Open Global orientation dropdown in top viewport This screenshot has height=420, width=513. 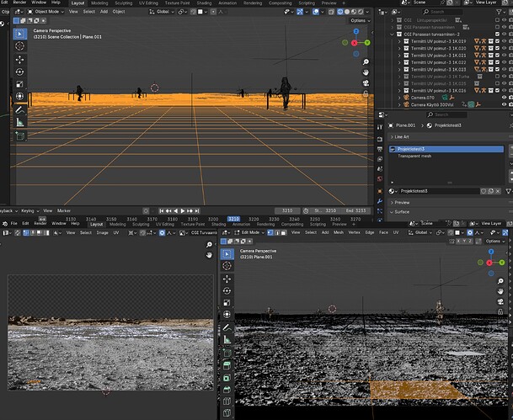coord(162,12)
